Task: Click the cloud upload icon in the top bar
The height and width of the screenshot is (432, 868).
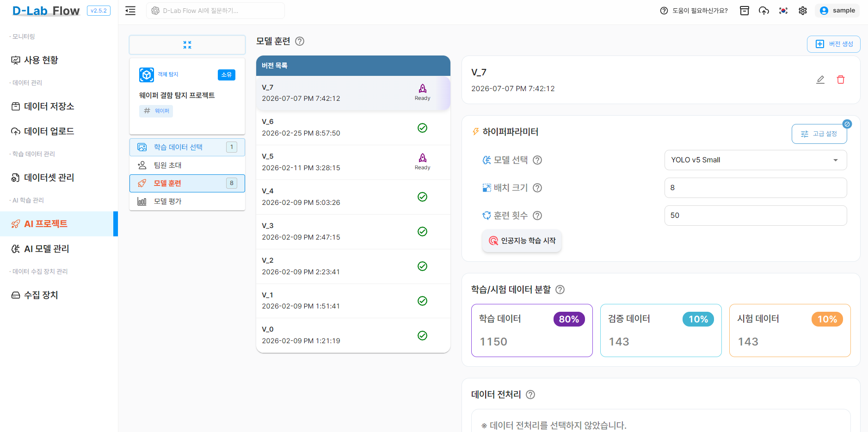Action: pos(764,11)
